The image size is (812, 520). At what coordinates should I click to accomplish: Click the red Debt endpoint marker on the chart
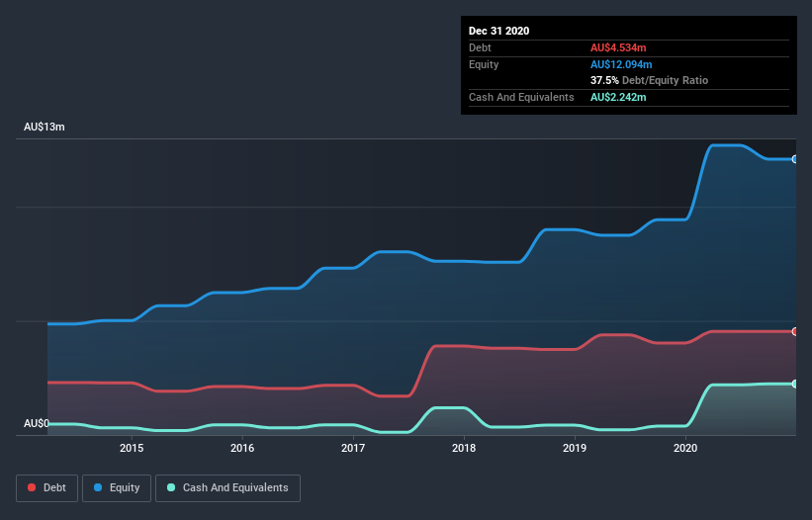[x=795, y=331]
